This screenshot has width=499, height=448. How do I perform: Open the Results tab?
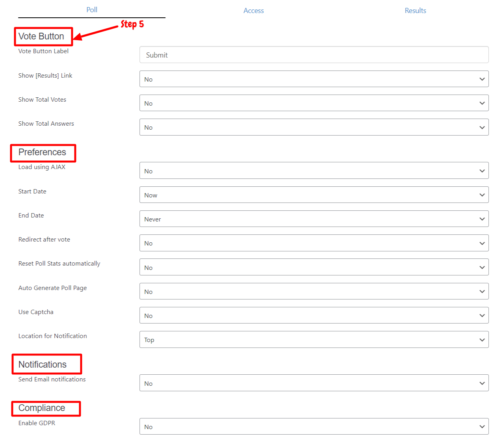[x=416, y=11]
